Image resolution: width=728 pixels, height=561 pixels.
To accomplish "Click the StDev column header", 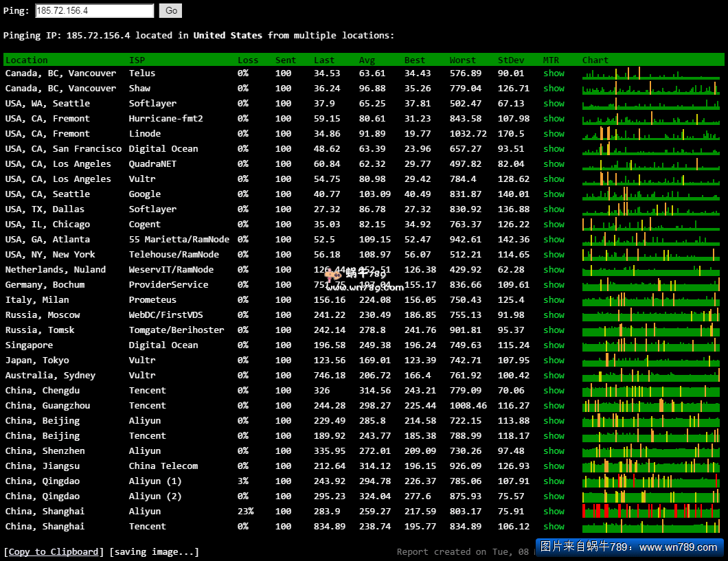I will (x=510, y=60).
